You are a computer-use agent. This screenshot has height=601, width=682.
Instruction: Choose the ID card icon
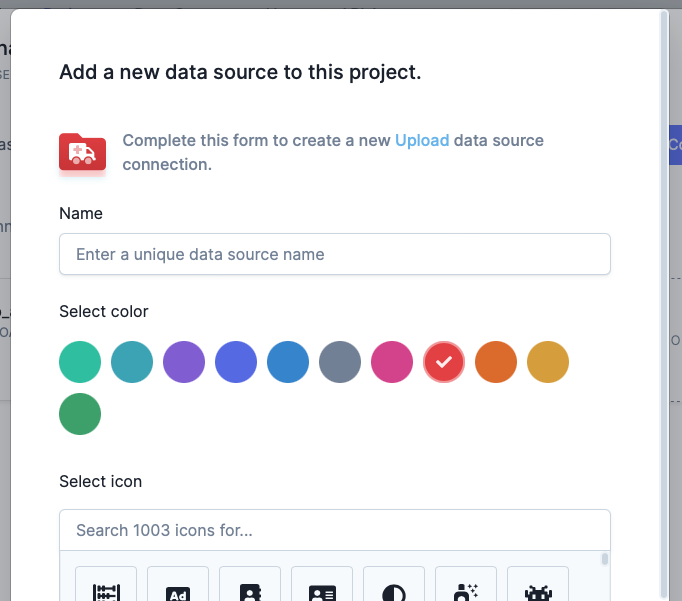click(322, 585)
